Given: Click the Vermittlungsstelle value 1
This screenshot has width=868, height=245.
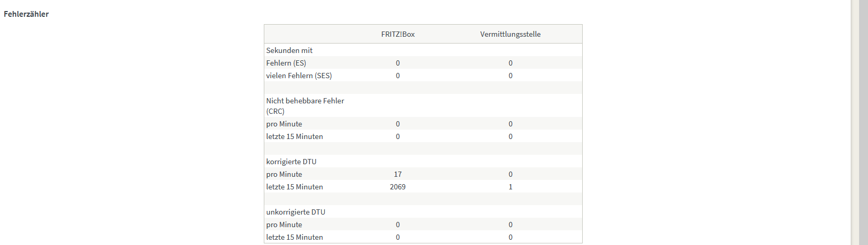Looking at the screenshot, I should (x=510, y=187).
